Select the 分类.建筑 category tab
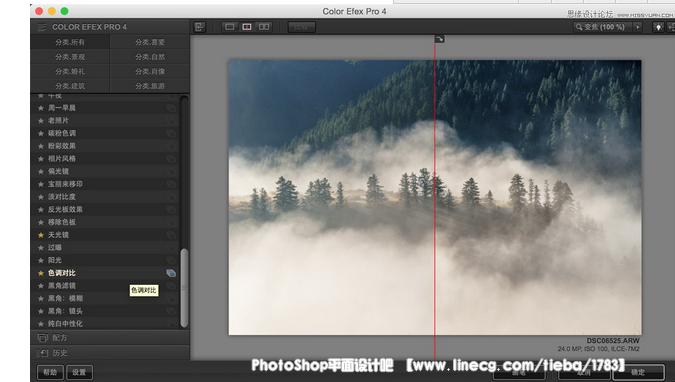The width and height of the screenshot is (675, 382). (70, 86)
